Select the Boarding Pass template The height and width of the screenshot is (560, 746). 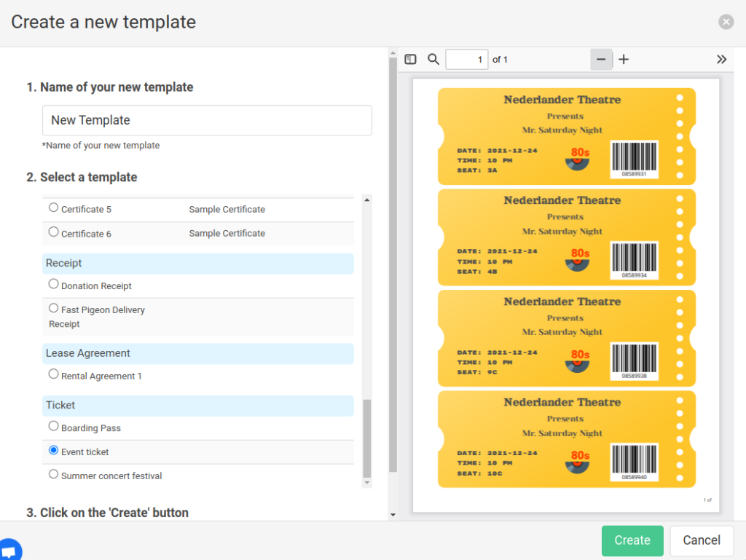(x=53, y=426)
